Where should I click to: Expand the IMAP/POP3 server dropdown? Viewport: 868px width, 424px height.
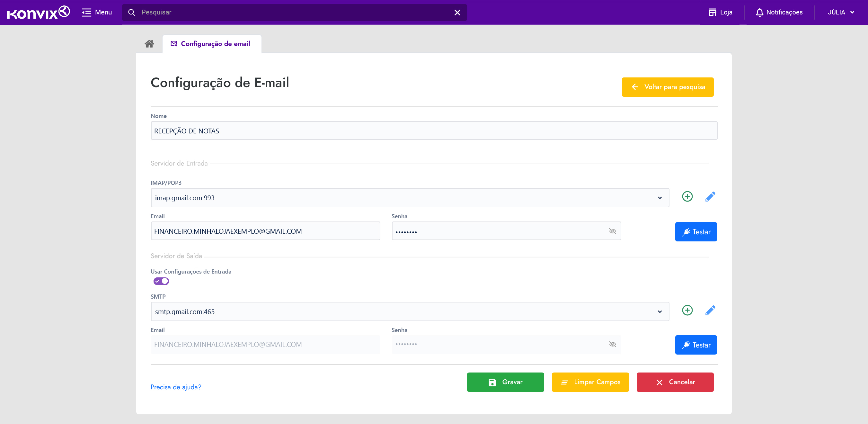point(660,198)
